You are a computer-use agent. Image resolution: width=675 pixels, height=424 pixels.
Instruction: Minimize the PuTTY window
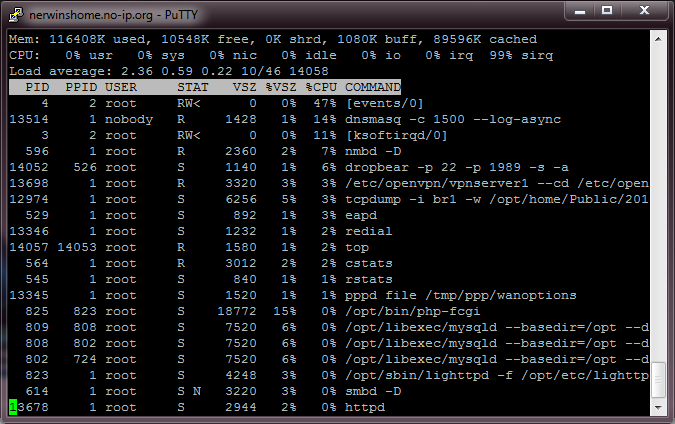point(581,11)
